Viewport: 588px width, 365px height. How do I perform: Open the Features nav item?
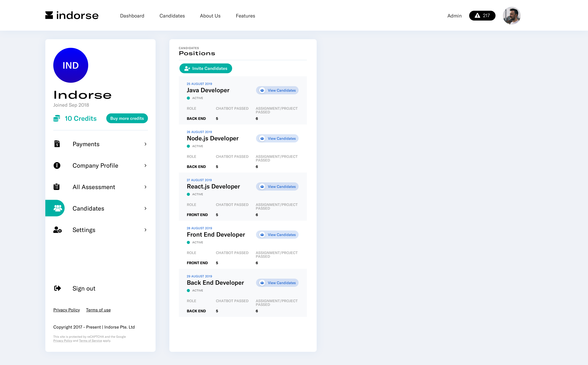click(x=245, y=16)
